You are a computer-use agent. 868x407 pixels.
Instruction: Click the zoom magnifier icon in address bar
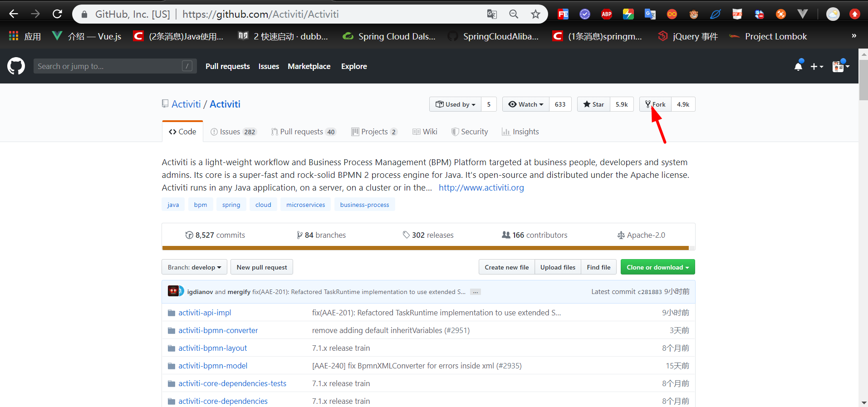point(514,14)
